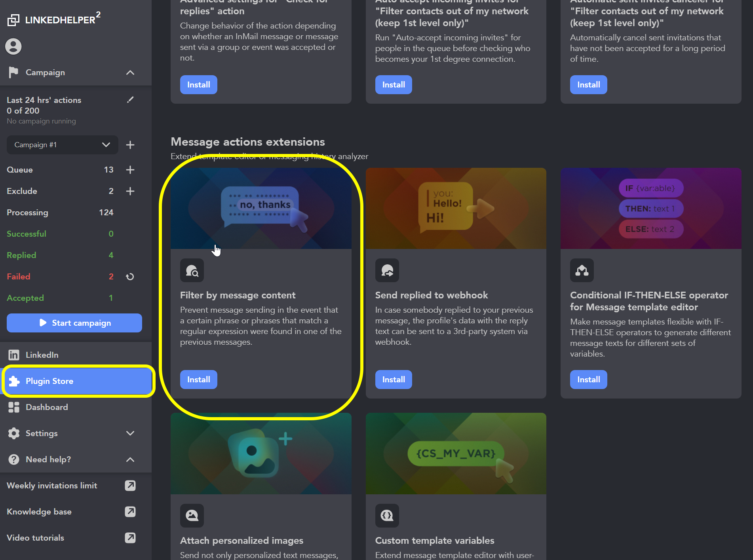This screenshot has height=560, width=753.
Task: Click the Conditional IF-THEN-ELSE branch icon
Action: (x=582, y=270)
